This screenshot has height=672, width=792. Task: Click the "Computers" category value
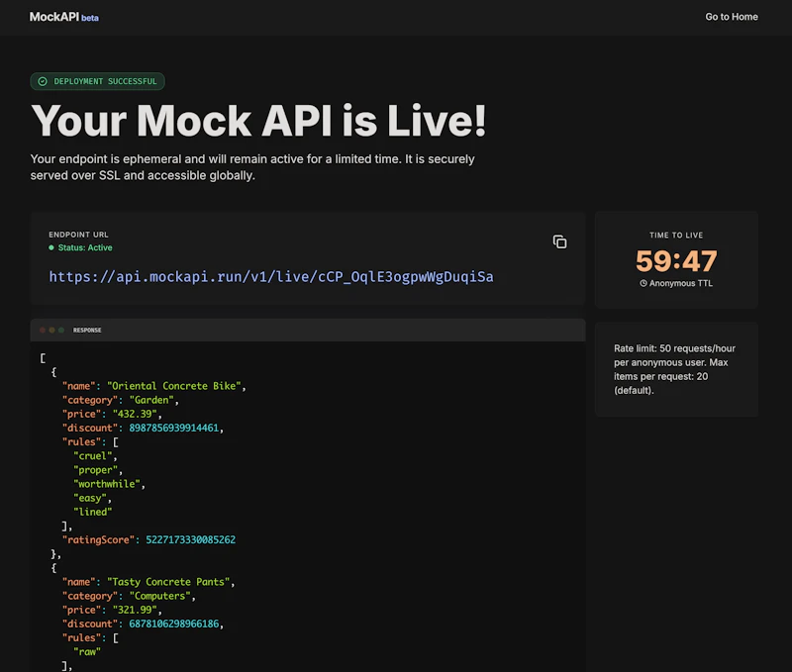point(159,596)
